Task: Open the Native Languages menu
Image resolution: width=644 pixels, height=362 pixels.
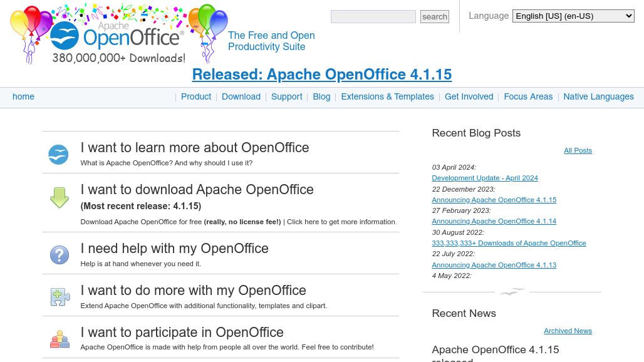Action: tap(598, 96)
